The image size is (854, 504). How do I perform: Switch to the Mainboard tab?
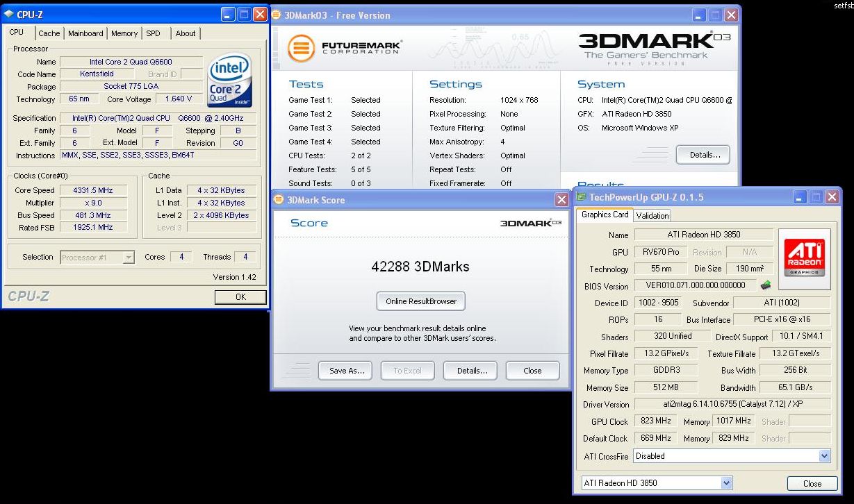(85, 33)
